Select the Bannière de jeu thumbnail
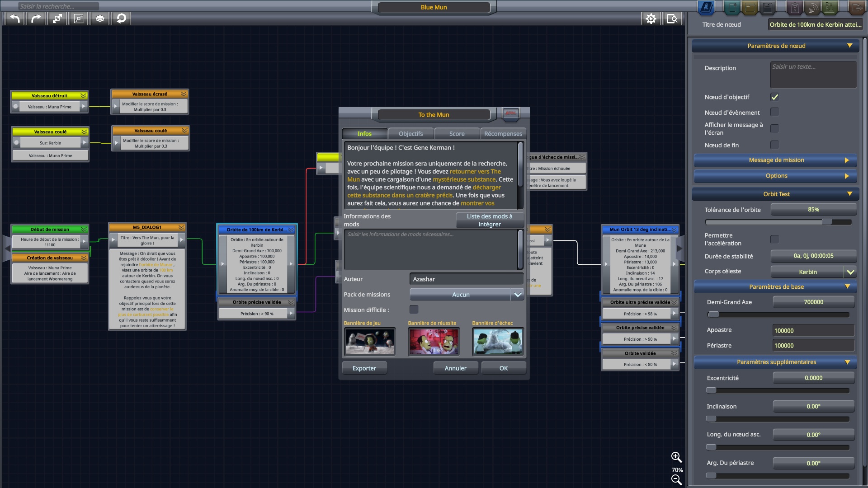Screen dimensions: 868x488 click(370, 342)
